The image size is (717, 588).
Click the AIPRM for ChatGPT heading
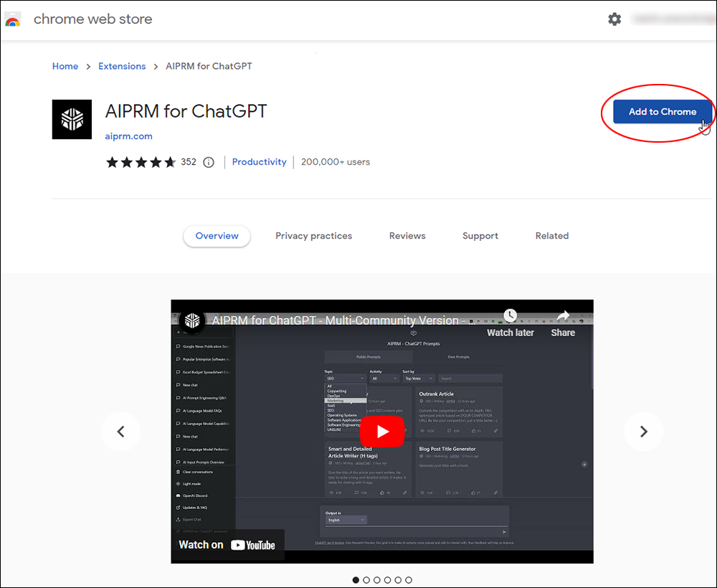click(x=186, y=111)
